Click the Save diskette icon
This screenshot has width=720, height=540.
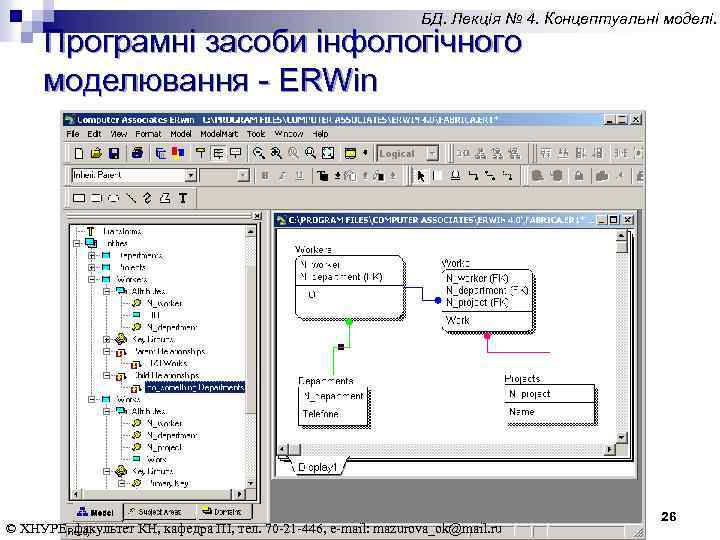pyautogui.click(x=113, y=153)
